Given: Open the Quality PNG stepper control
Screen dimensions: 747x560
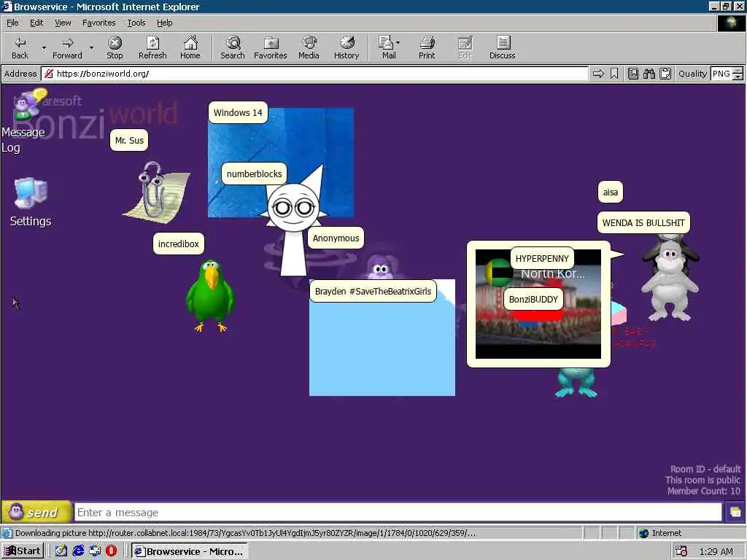Looking at the screenshot, I should pos(738,74).
